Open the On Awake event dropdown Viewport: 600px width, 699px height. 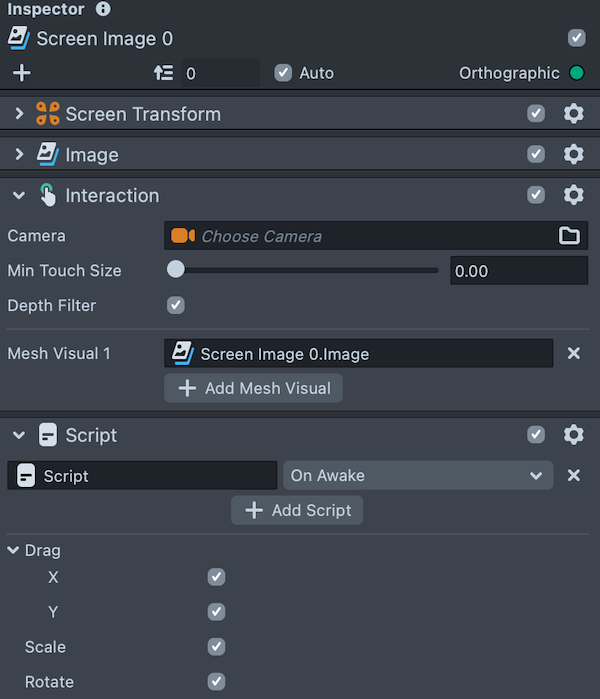click(x=417, y=476)
